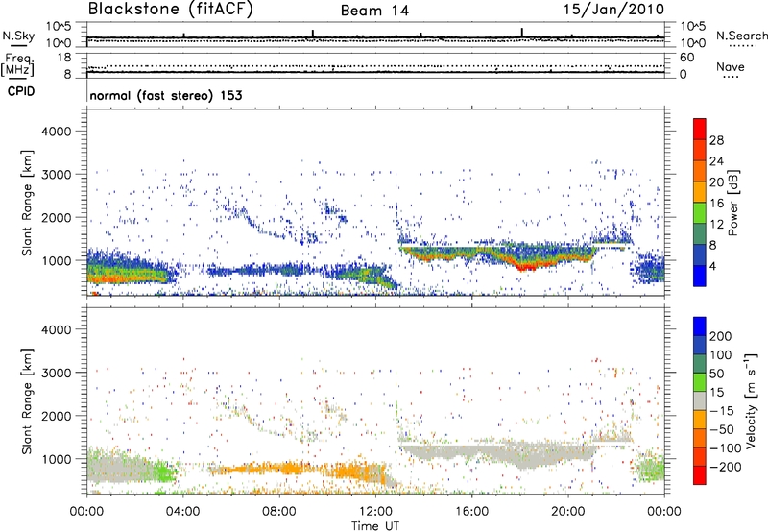
Task: Click the "20" label on the power colorbar
Action: [716, 182]
